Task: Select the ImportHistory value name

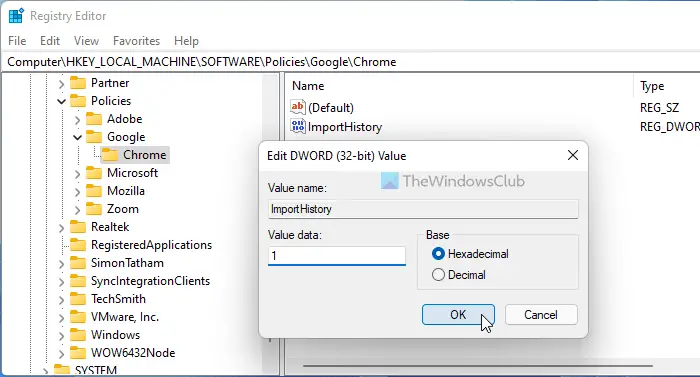Action: 345,127
